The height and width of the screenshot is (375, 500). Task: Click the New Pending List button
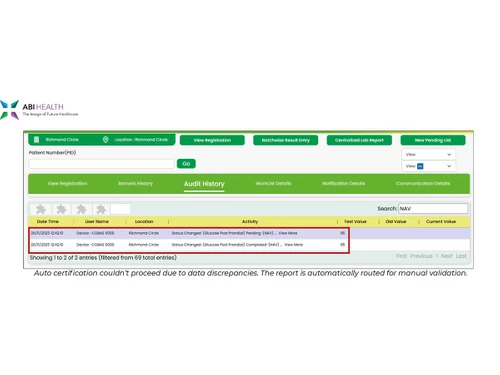(433, 140)
